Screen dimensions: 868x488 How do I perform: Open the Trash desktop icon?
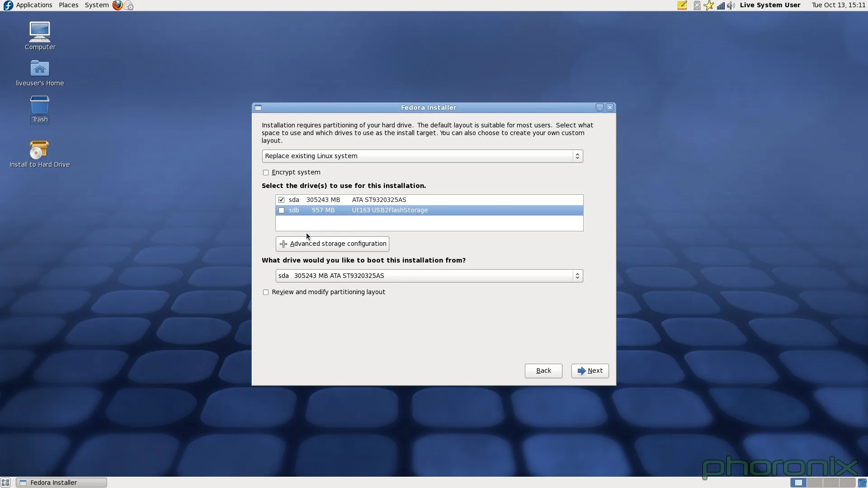point(40,109)
